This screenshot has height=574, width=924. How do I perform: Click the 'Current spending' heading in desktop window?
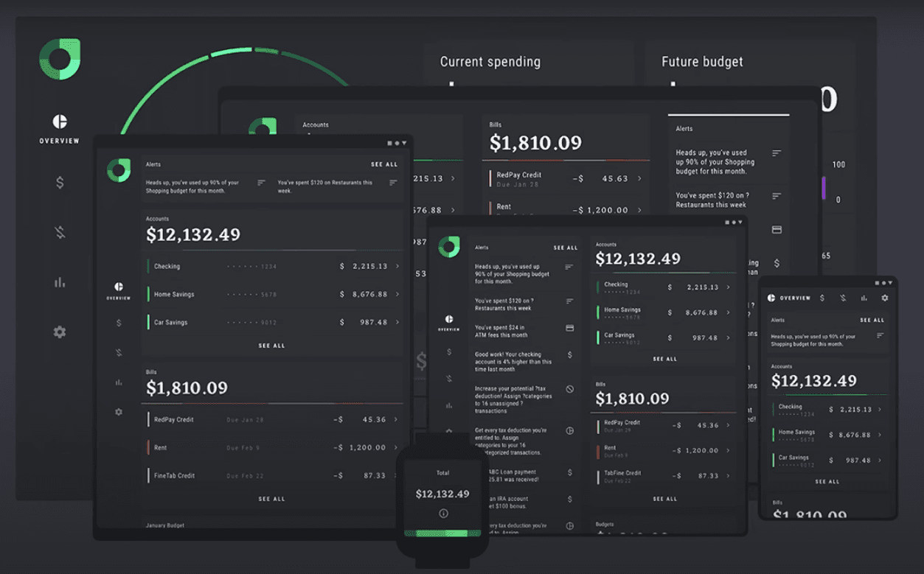point(490,62)
